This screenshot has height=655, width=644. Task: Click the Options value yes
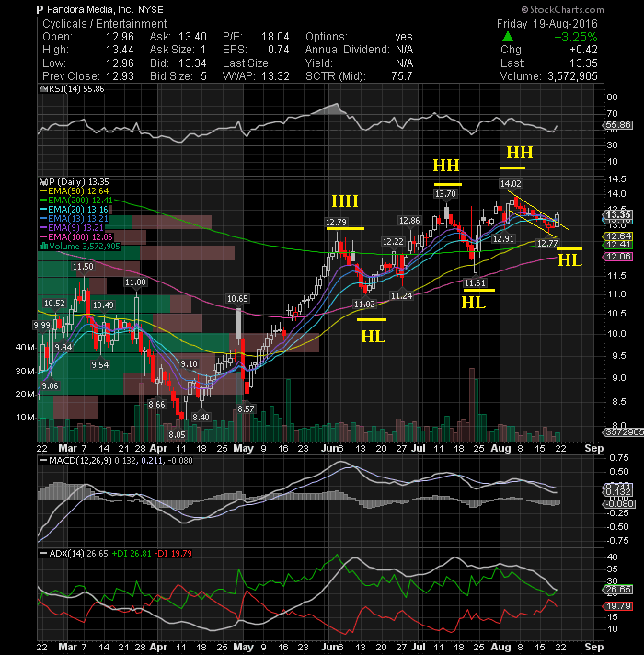[x=404, y=37]
